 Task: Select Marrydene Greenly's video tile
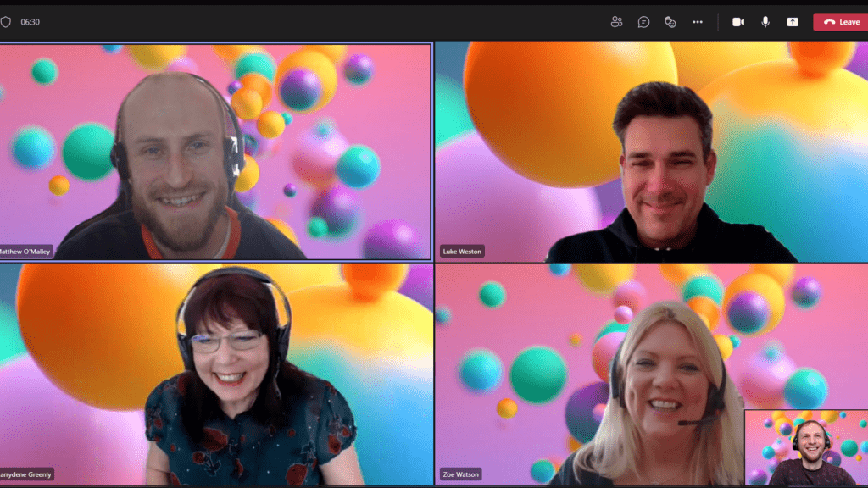215,373
